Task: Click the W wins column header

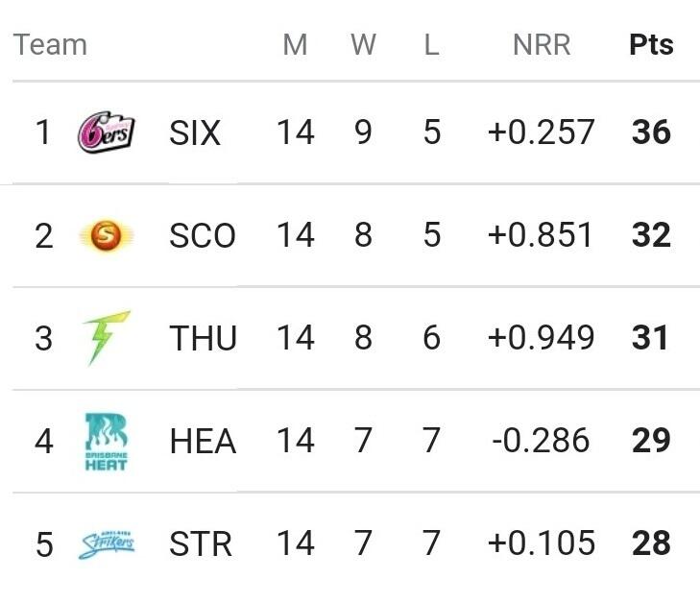Action: (x=363, y=45)
